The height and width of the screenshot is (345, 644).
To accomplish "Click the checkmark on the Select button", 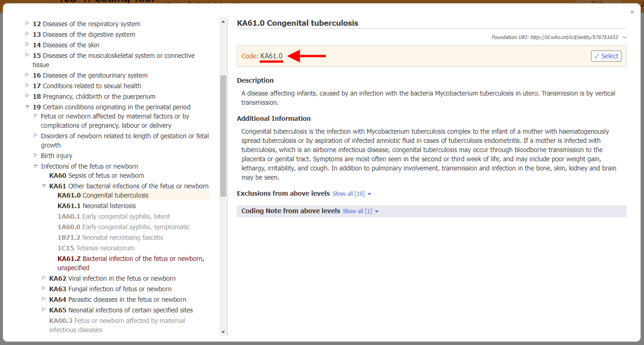I will point(597,56).
